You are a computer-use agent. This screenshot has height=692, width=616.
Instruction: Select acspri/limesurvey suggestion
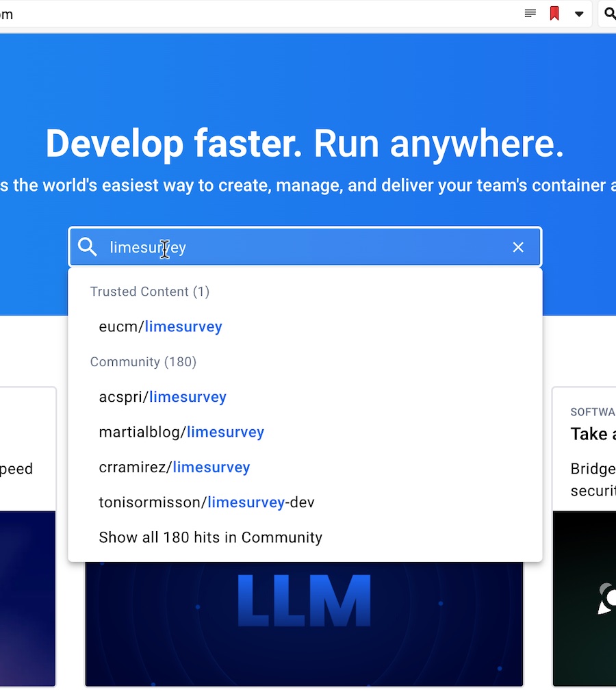162,397
